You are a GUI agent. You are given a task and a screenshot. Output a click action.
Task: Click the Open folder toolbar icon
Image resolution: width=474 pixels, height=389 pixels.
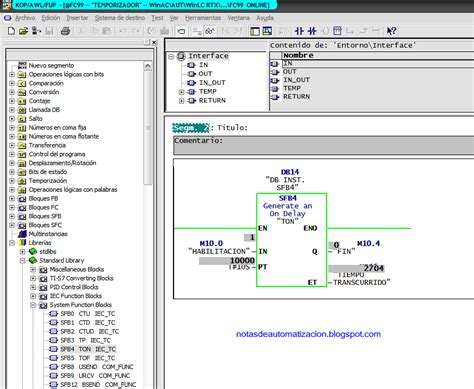23,31
